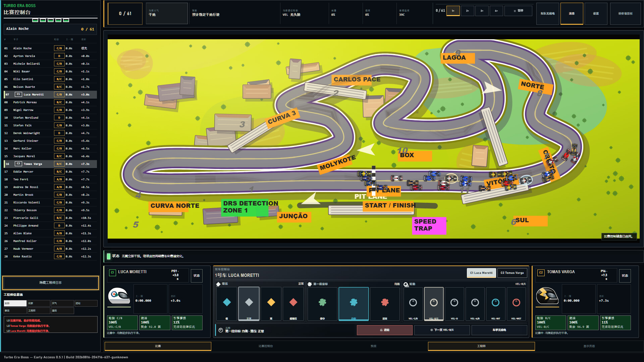Open 状态 status for Tomas Varga
This screenshot has height=362, width=644.
[625, 276]
